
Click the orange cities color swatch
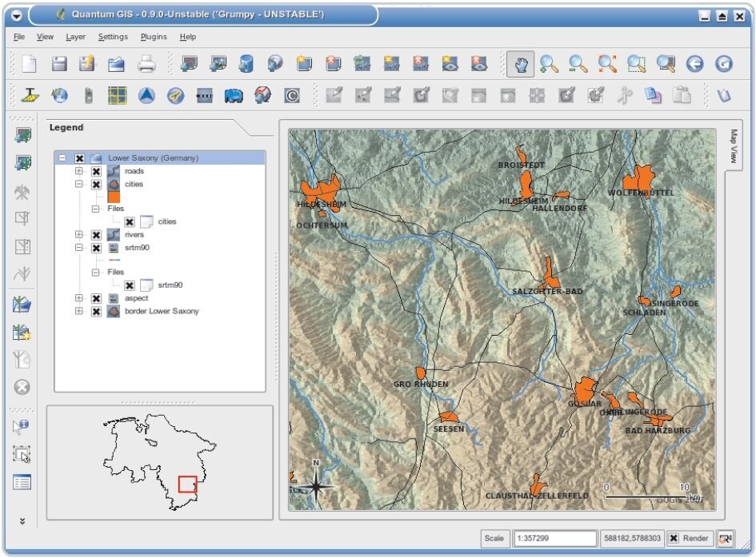click(114, 195)
